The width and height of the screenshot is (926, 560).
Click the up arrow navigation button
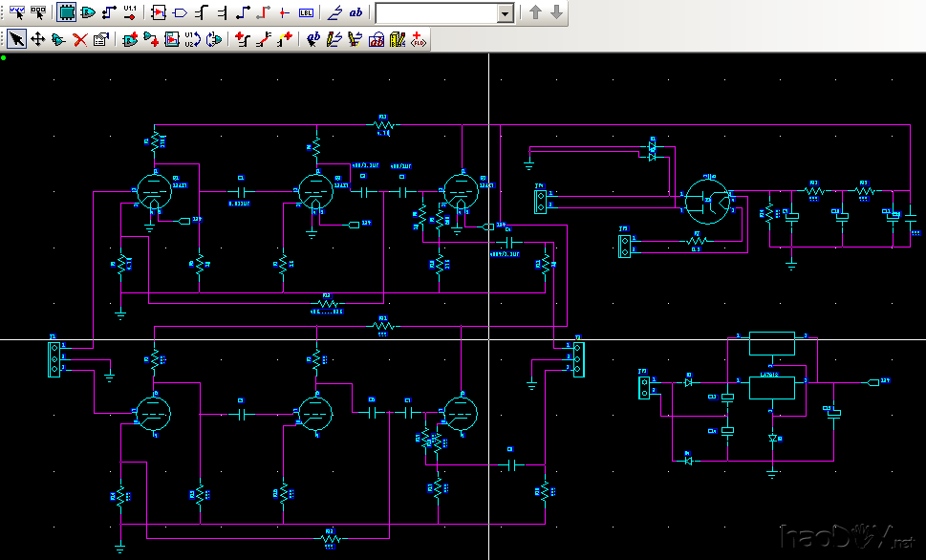tap(535, 12)
